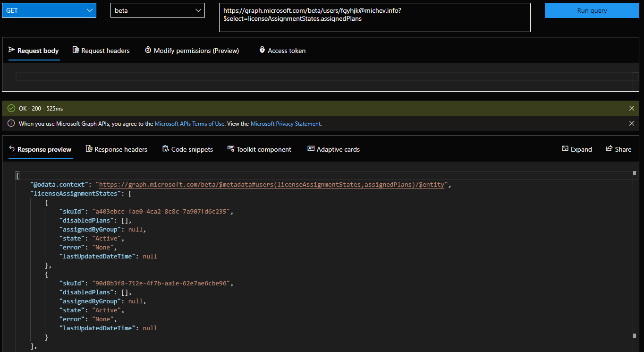Expand the beta API version dropdown
This screenshot has height=352, width=644.
tap(157, 10)
